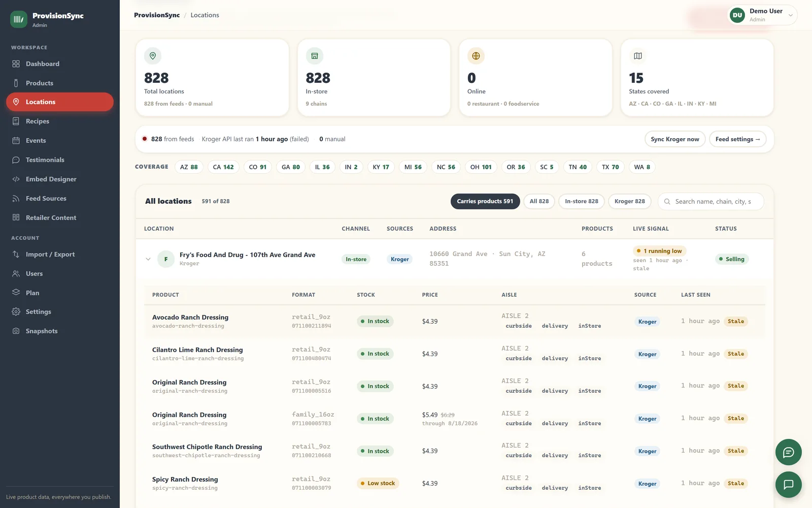Click the DU user avatar
812x508 pixels.
click(x=737, y=15)
